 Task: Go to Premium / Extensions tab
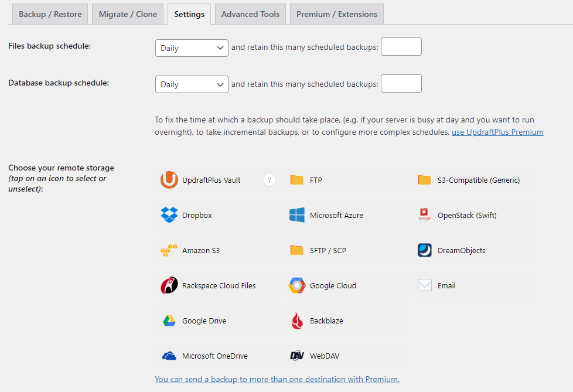click(x=336, y=14)
